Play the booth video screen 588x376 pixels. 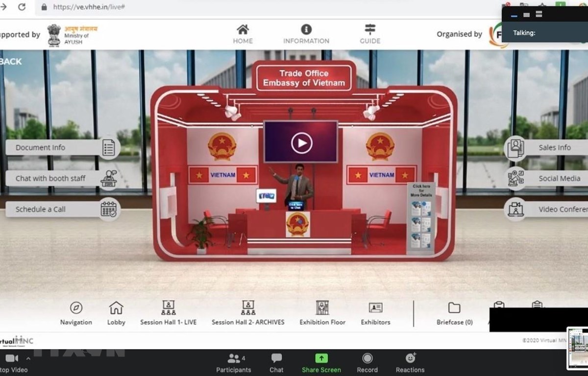(301, 142)
